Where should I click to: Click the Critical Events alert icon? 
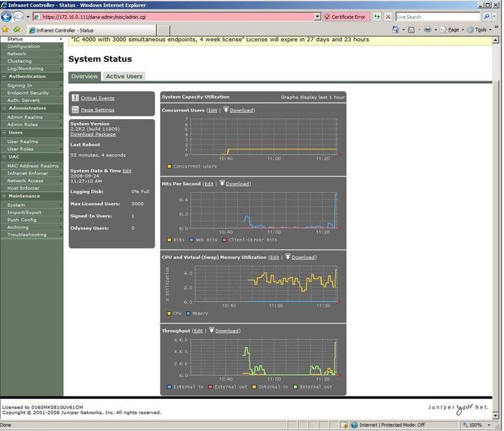(x=75, y=98)
